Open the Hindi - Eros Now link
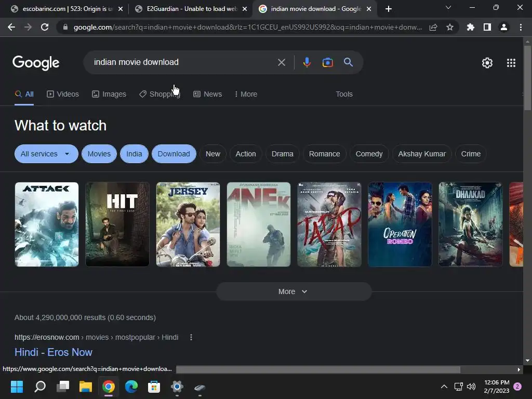 coord(54,352)
